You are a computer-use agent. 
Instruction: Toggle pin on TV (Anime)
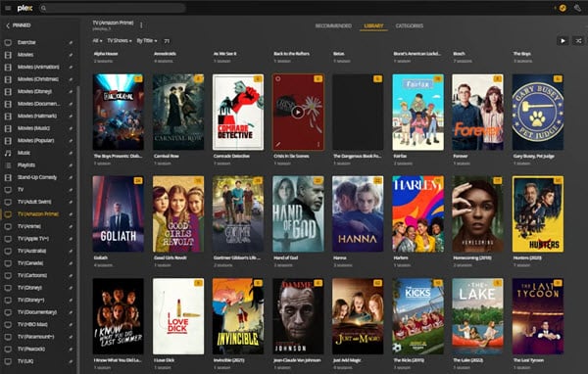coord(71,227)
